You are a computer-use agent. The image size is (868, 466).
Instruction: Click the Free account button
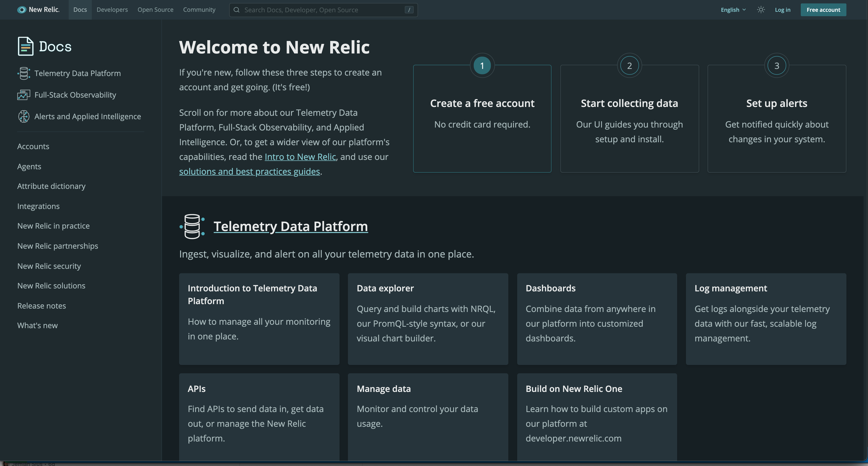823,10
